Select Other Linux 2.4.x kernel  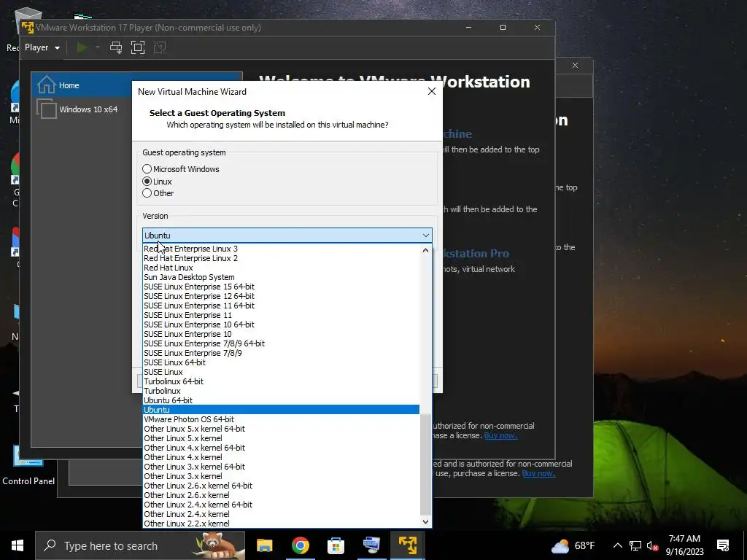point(281,514)
